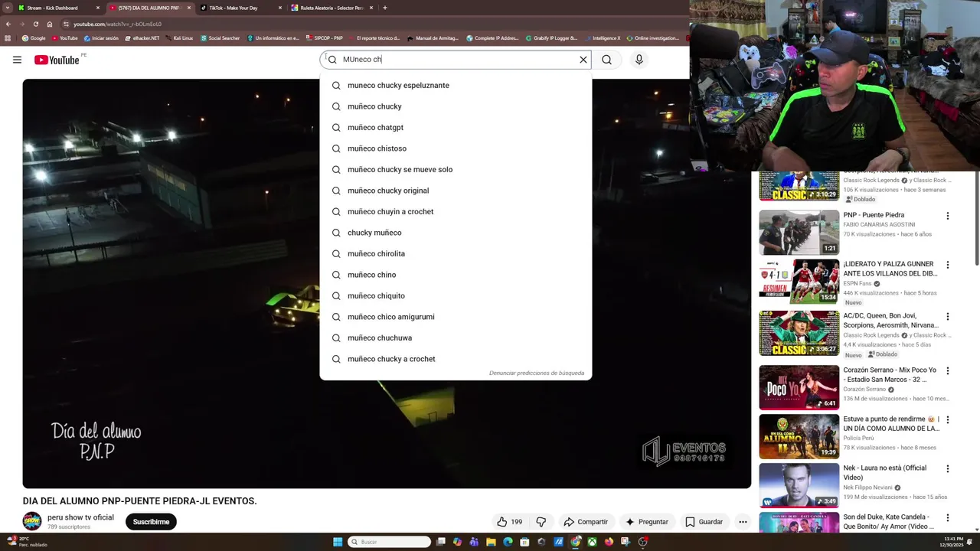980x551 pixels.
Task: Clear the search box with the X
Action: tap(583, 60)
